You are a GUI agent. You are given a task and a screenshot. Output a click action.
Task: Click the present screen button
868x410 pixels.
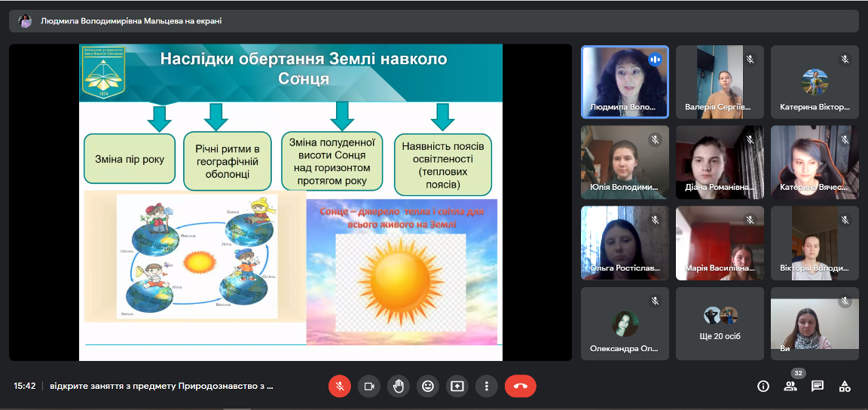[457, 386]
